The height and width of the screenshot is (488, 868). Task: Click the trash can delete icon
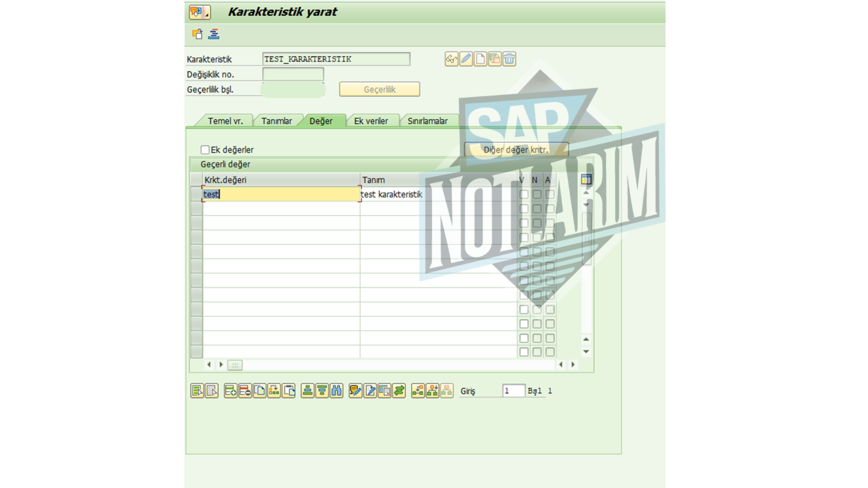pyautogui.click(x=509, y=59)
